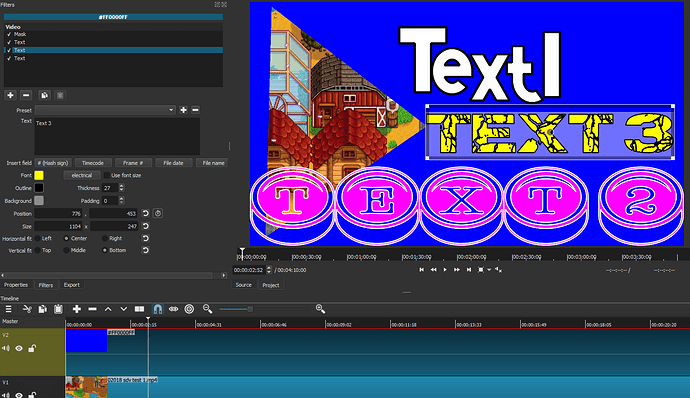Add a filter with the plus button
This screenshot has height=398, width=690.
coord(10,95)
